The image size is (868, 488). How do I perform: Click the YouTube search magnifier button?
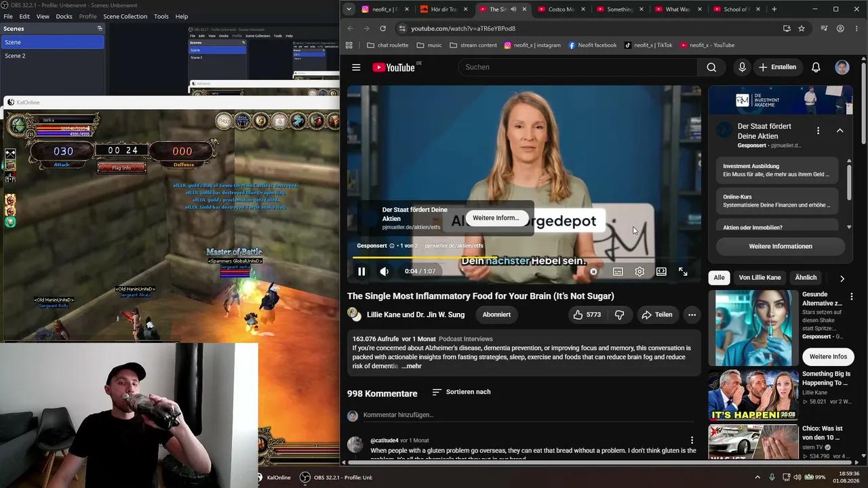click(x=711, y=67)
